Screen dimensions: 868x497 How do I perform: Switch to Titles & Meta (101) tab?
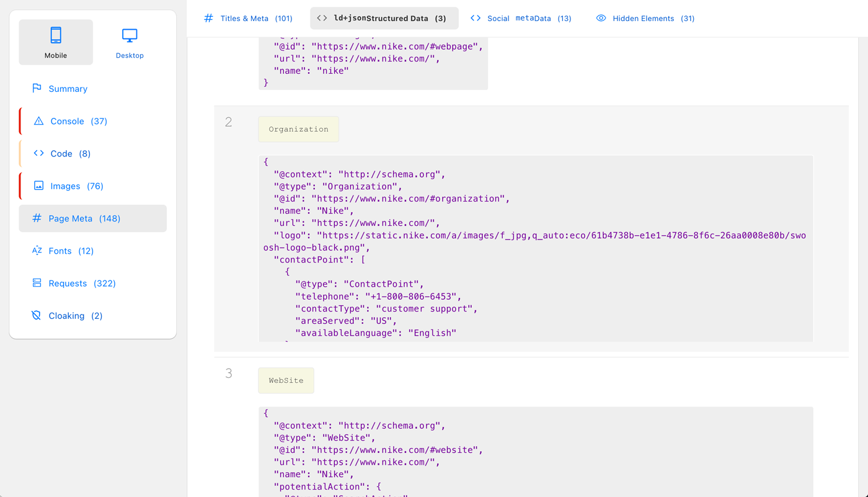pos(248,19)
